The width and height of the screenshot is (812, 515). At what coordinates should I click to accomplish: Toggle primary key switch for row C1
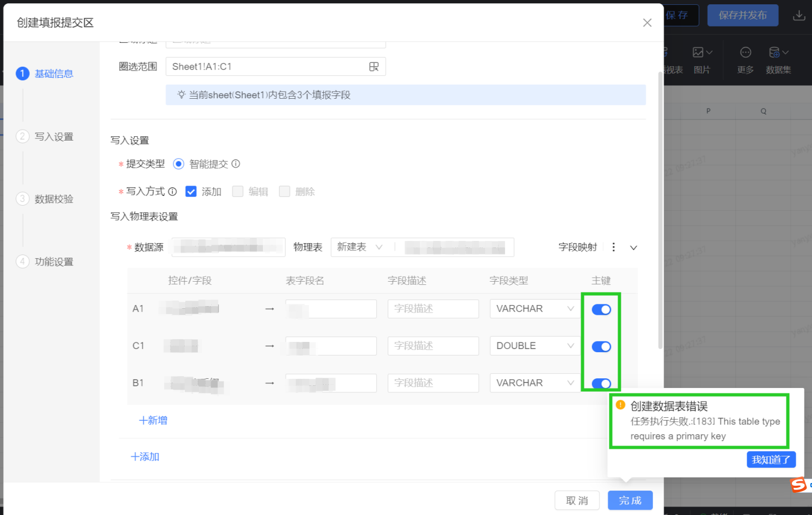point(601,346)
